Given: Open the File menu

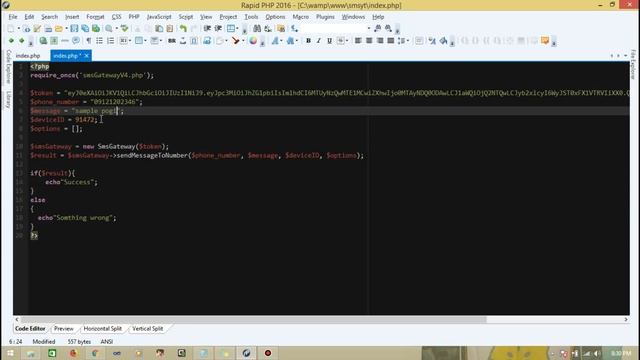Looking at the screenshot, I should coord(13,17).
